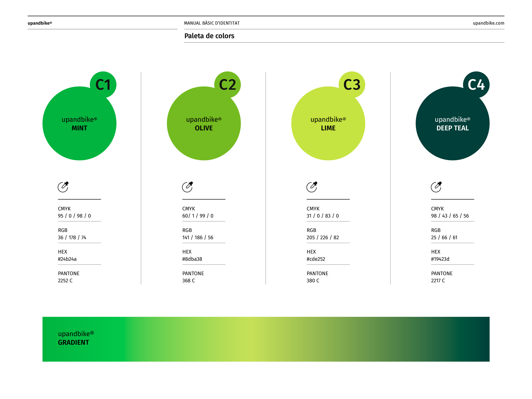This screenshot has height=399, width=532.
Task: Pick the large upandbike DEEP TEAL swatch
Action: (452, 123)
